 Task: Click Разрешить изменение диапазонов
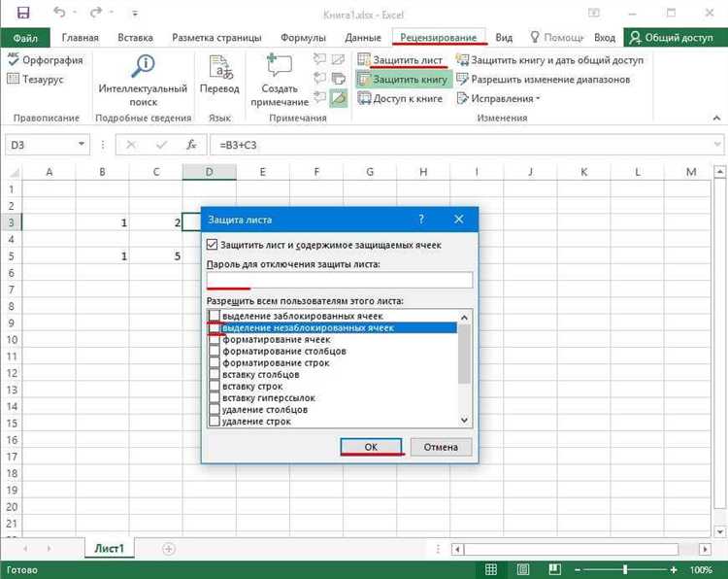[544, 80]
